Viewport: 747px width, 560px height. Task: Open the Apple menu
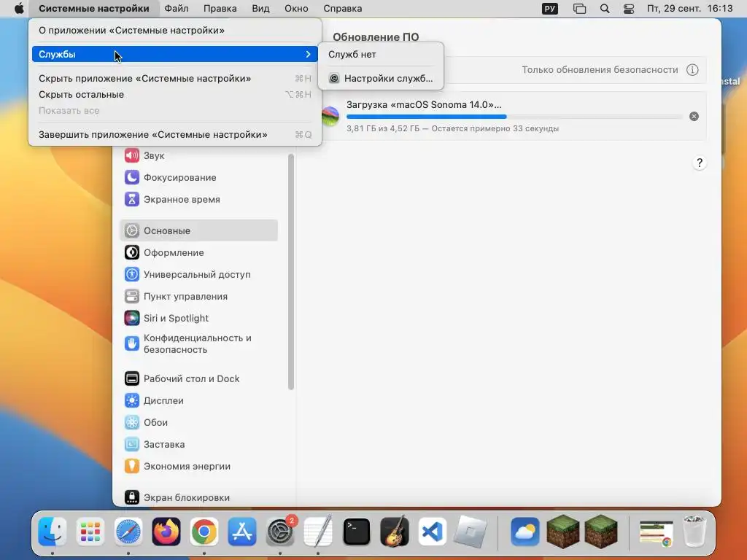click(19, 9)
